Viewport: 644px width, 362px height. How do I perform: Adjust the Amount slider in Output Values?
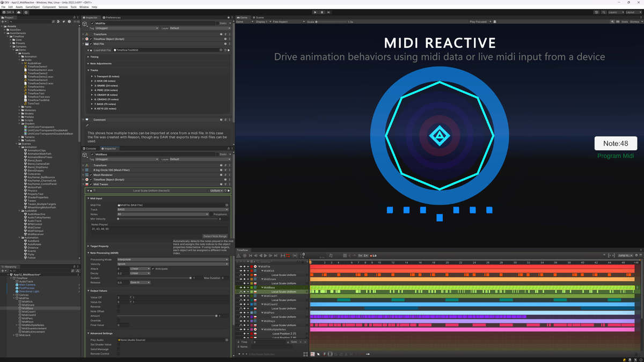167,316
